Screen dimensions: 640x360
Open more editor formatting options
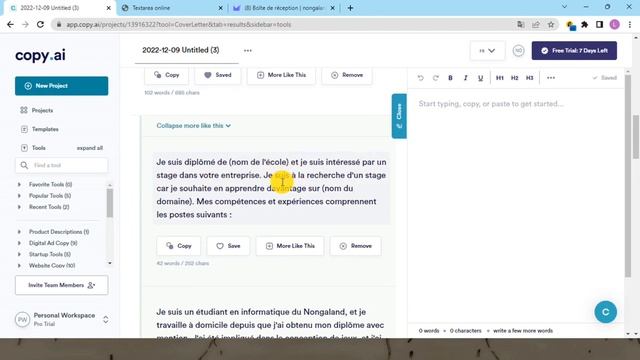point(551,78)
